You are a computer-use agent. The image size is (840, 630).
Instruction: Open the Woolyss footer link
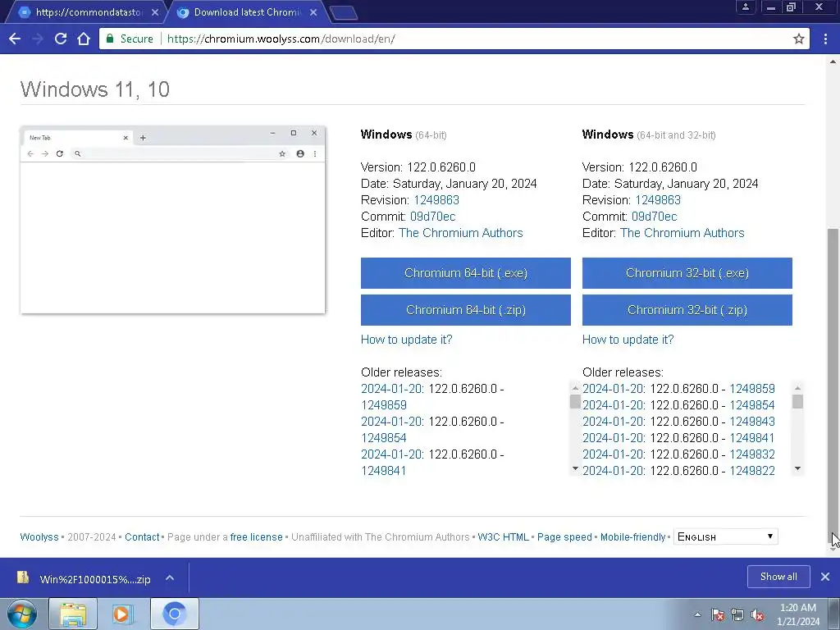[x=39, y=536]
